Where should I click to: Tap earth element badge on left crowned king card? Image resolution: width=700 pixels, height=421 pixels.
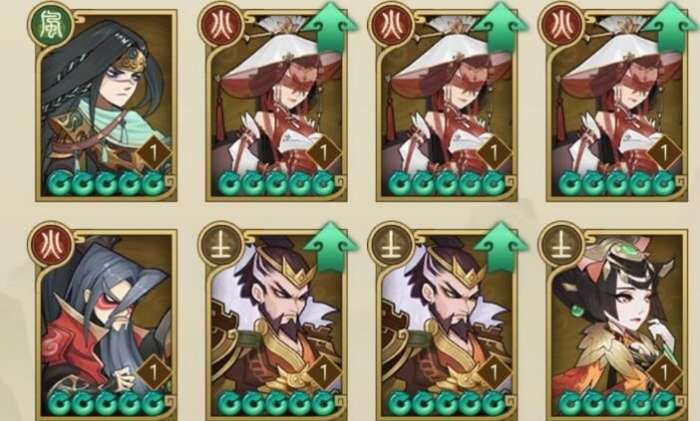(221, 246)
